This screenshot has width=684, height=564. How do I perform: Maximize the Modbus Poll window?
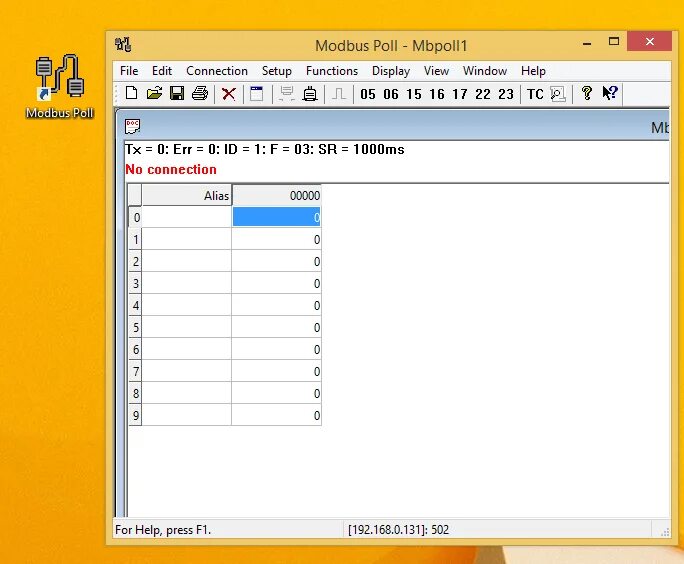point(614,41)
